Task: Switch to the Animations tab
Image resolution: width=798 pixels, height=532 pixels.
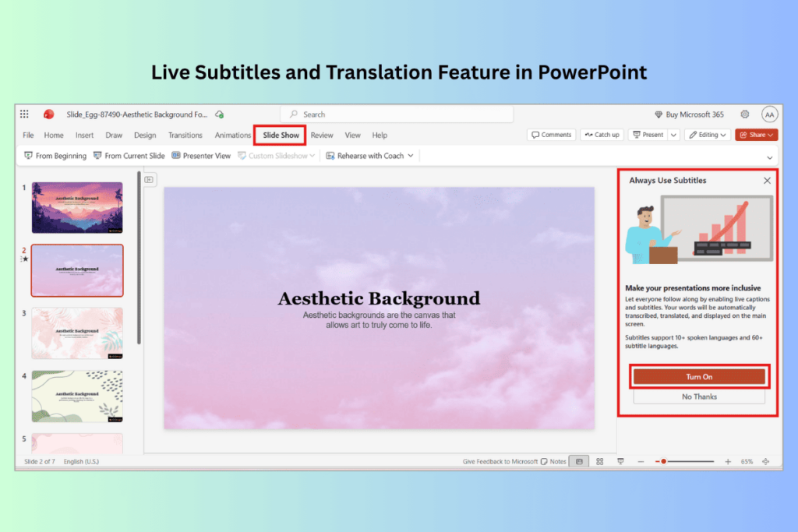Action: coord(232,135)
